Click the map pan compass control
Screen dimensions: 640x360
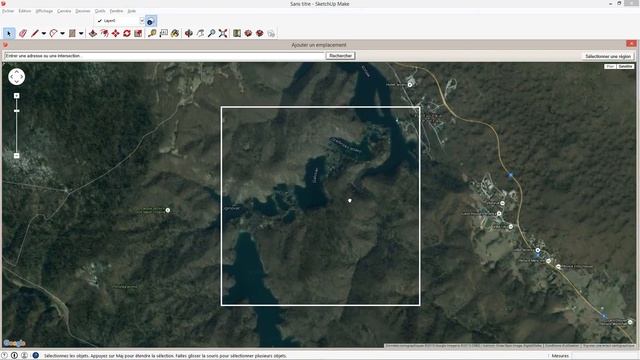(16, 77)
